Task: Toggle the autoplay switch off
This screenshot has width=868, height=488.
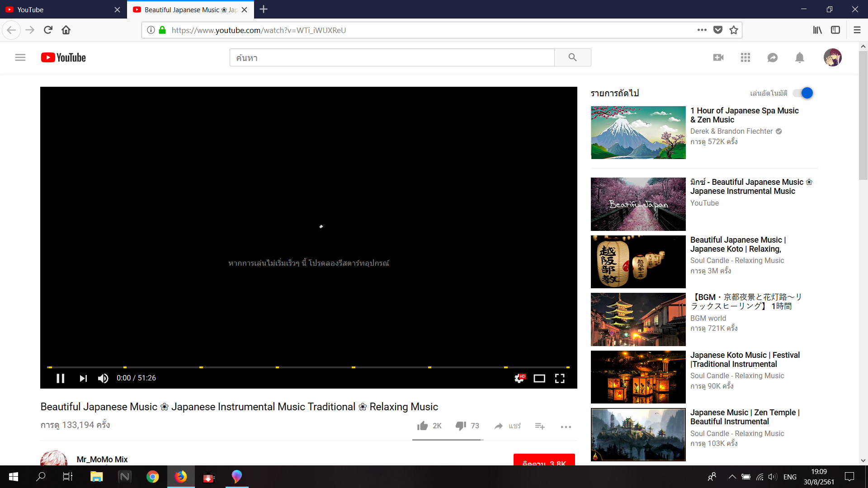Action: [803, 93]
